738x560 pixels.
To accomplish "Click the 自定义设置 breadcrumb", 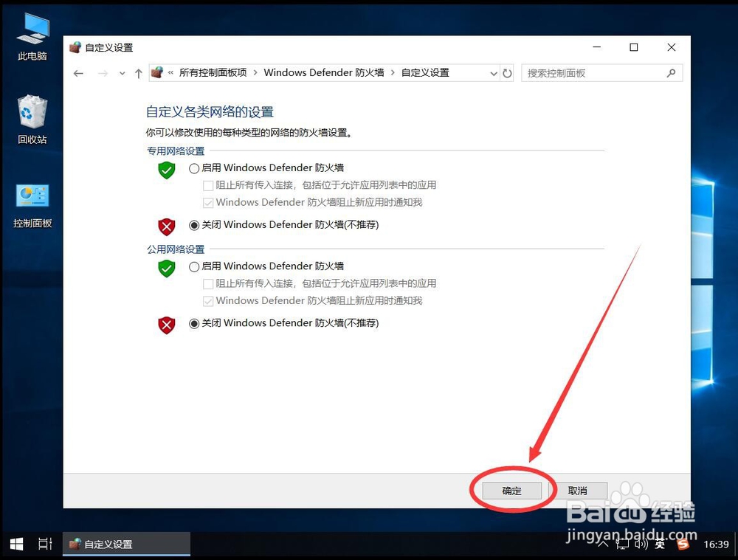I will pos(425,72).
